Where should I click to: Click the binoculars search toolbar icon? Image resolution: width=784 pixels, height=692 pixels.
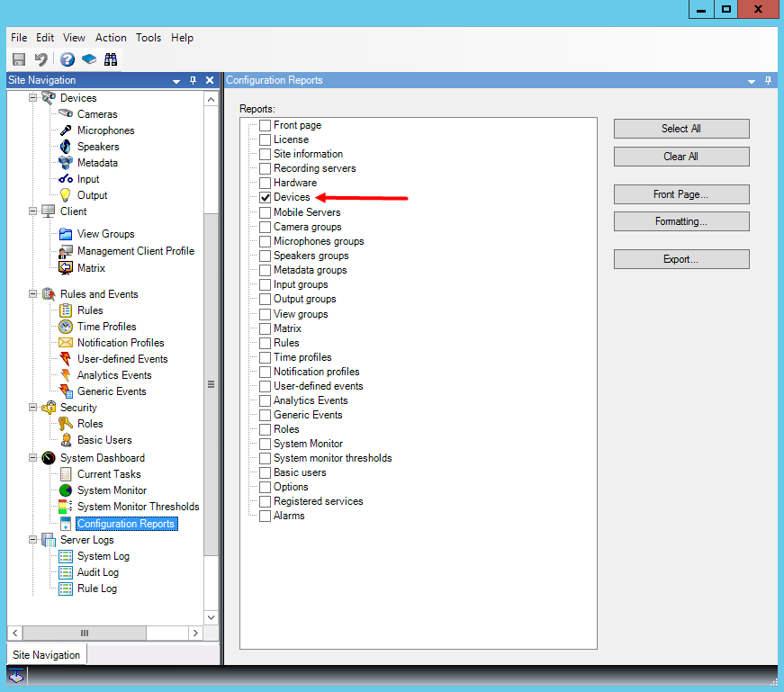(x=111, y=59)
